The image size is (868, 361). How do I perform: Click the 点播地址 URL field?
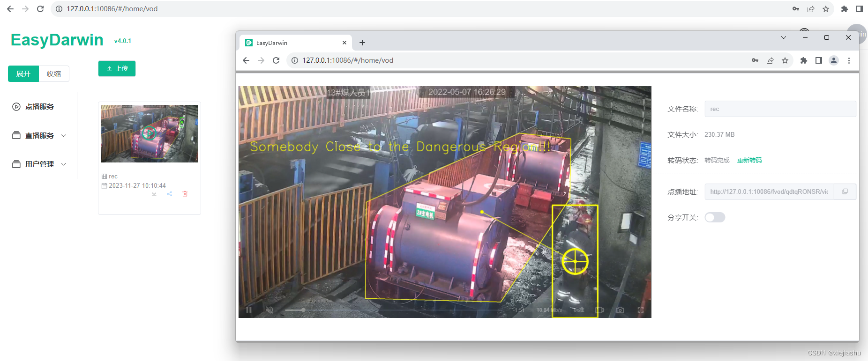[769, 192]
